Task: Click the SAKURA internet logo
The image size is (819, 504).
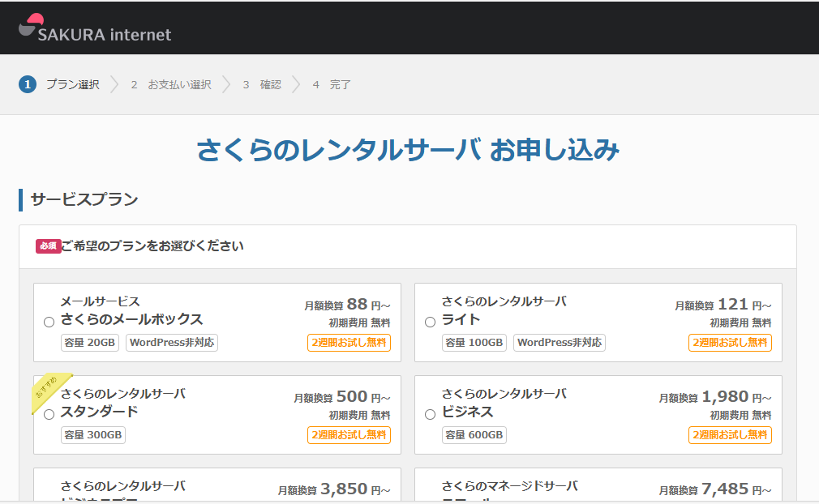Action: (x=95, y=28)
